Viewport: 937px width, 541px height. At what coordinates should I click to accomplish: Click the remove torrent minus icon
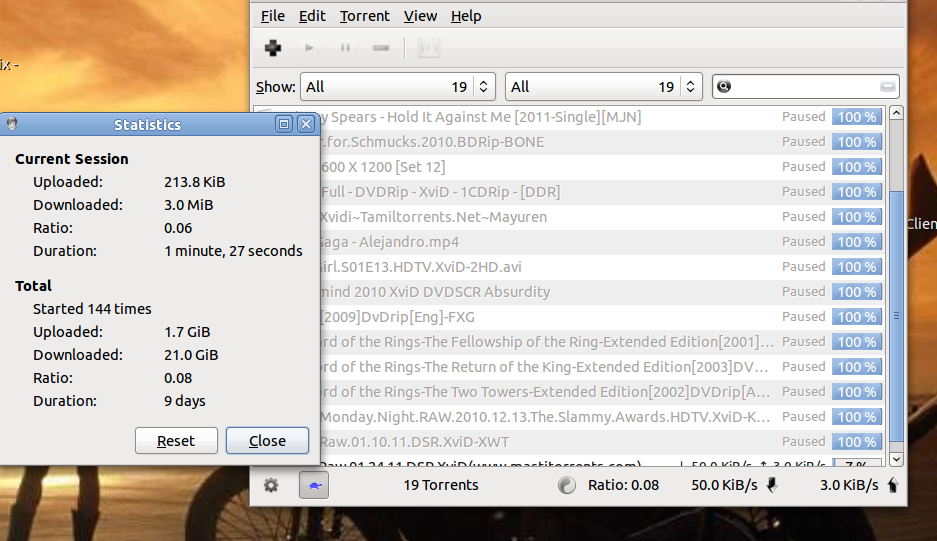coord(381,48)
